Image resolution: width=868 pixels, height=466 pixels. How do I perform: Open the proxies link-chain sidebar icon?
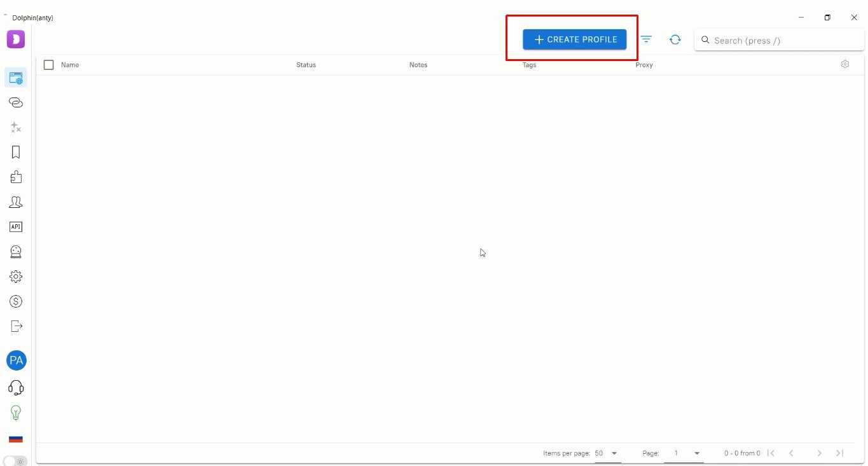(x=16, y=102)
